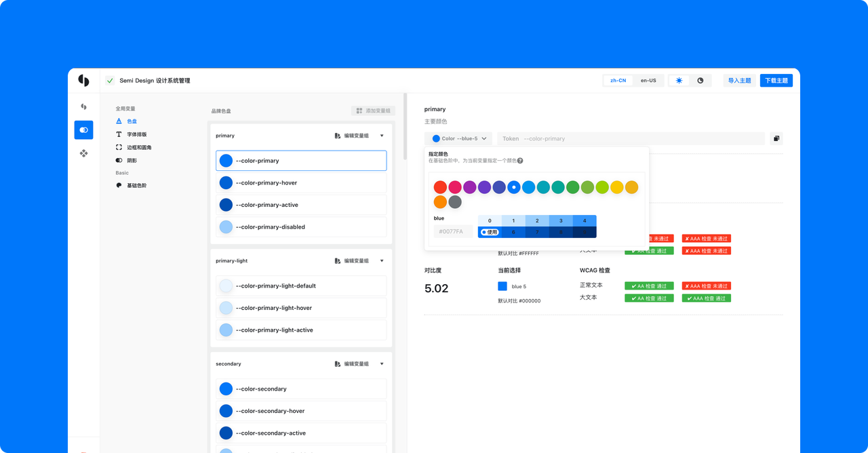This screenshot has height=453, width=868.
Task: Collapse the primary variable group arrow
Action: point(382,136)
